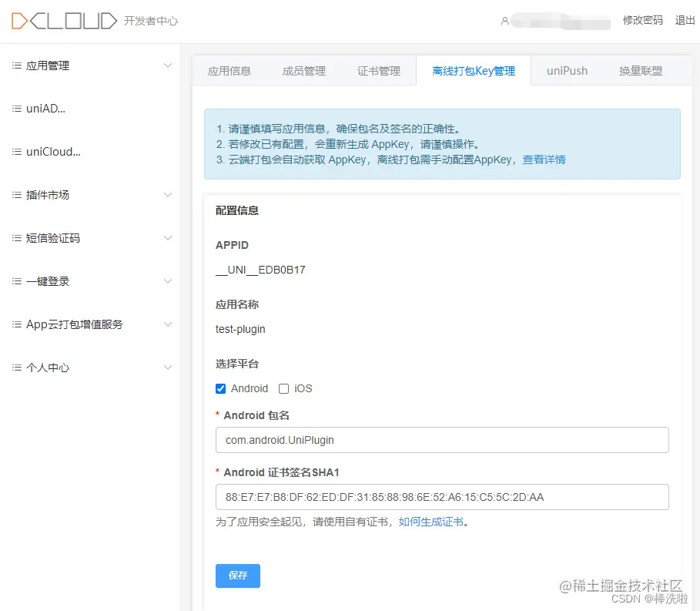
Task: Click 退出 to log out
Action: coord(685,21)
